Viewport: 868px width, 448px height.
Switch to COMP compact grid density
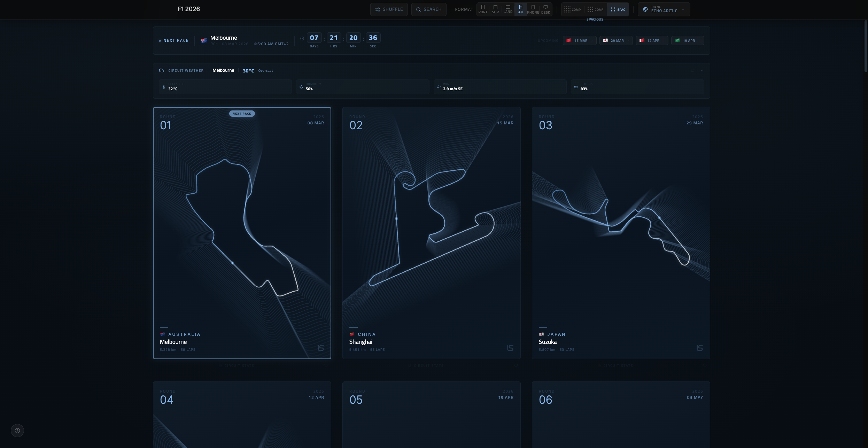572,9
